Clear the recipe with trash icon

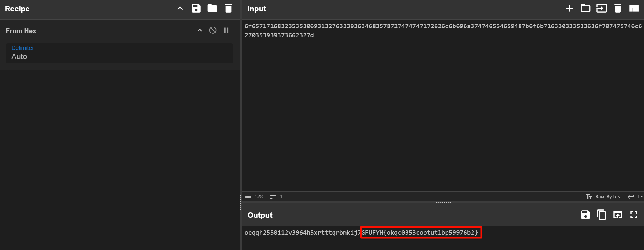[x=228, y=9]
